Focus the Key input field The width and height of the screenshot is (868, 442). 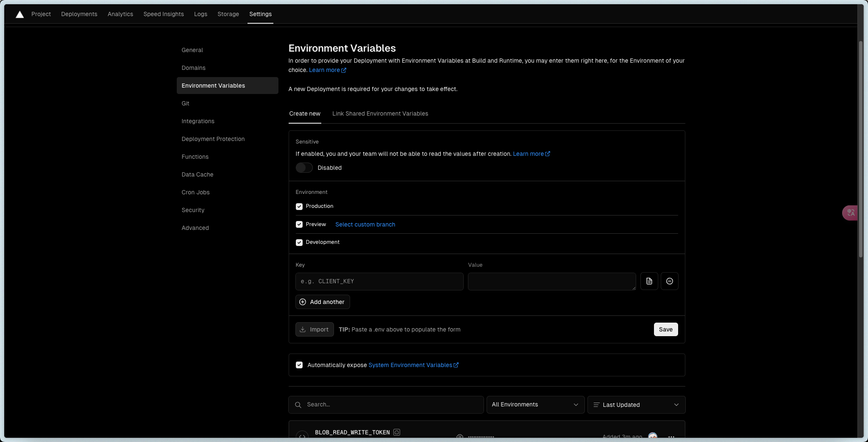379,282
